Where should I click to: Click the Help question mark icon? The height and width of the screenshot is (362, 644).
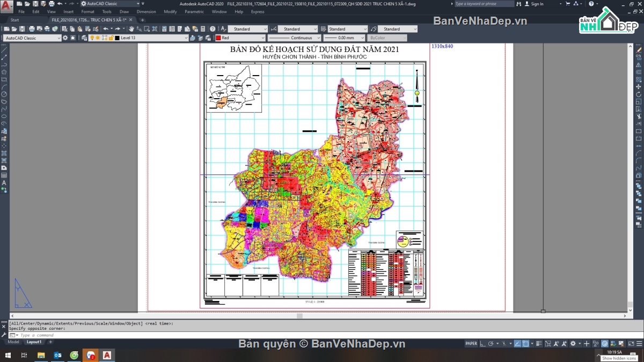(591, 4)
